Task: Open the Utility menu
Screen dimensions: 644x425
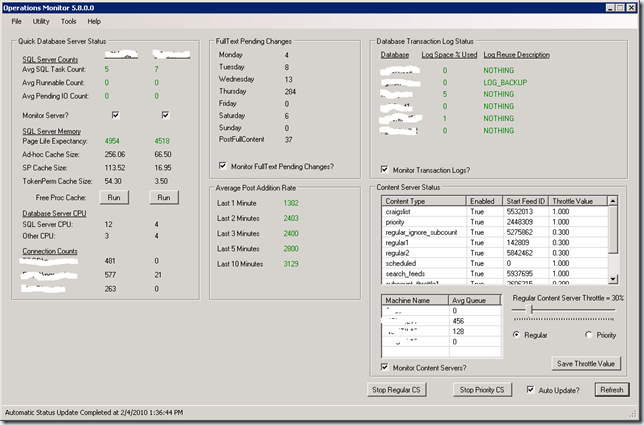Action: [41, 21]
